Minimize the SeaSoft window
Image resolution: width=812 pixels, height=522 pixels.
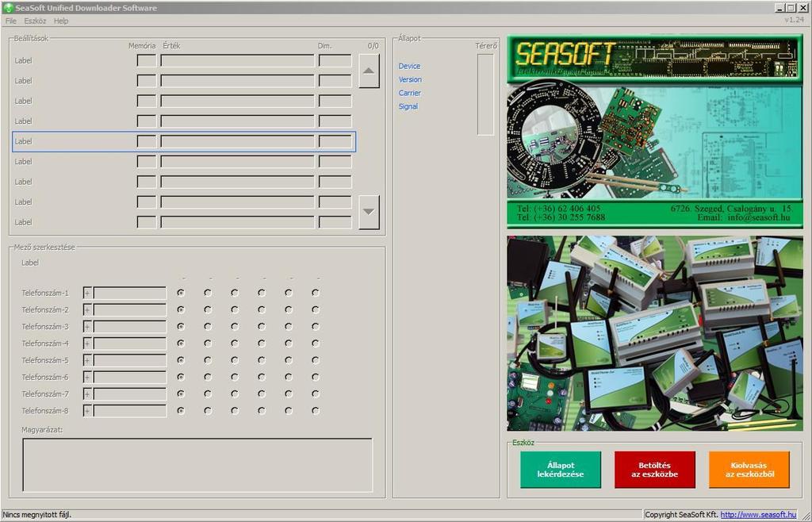pos(780,8)
